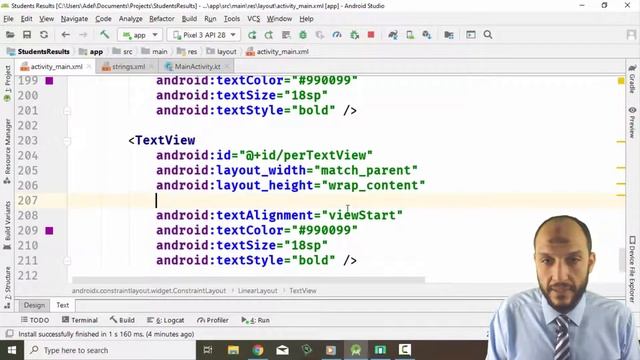Click the Chrome icon in the Windows taskbar
Image resolution: width=640 pixels, height=360 pixels.
click(258, 350)
